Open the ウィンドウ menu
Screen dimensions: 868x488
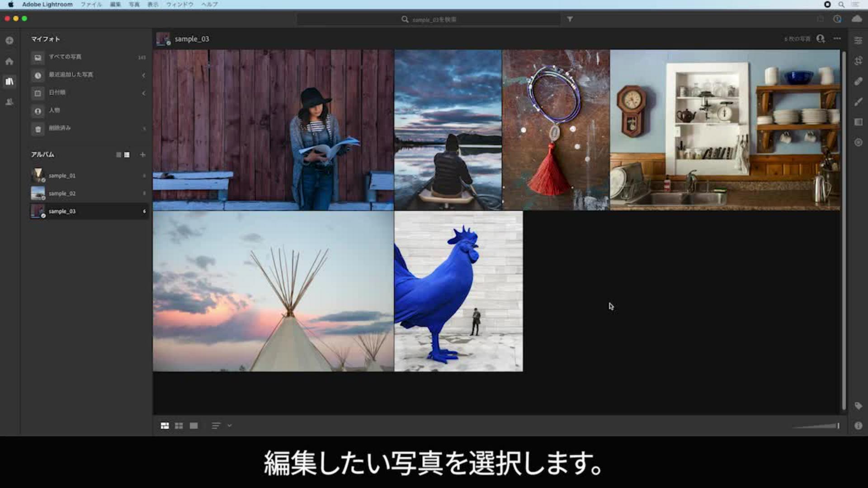click(179, 5)
